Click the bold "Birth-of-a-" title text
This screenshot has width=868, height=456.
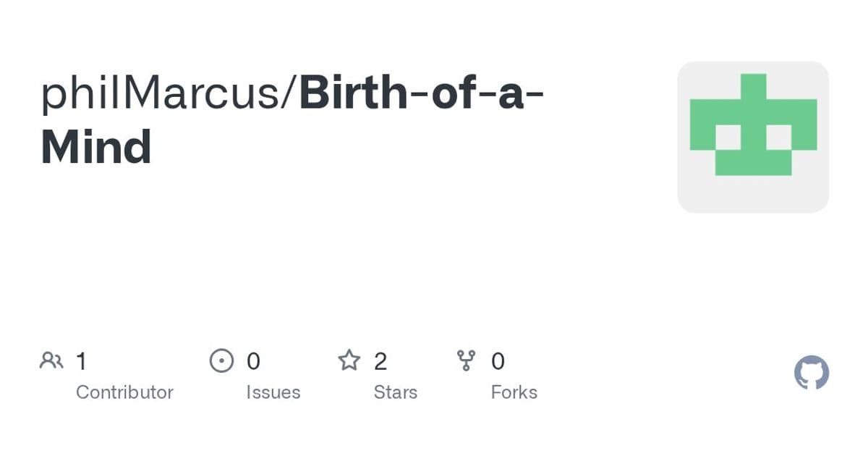422,94
